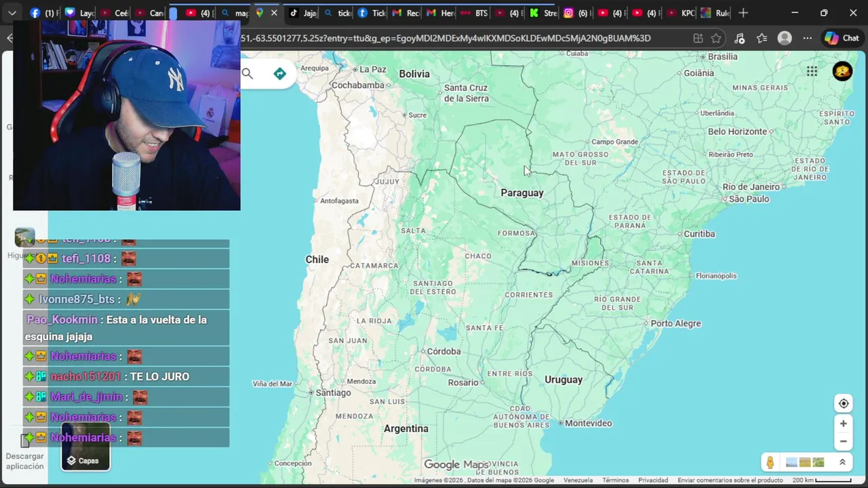The image size is (868, 488).
Task: Click the Argentina country label
Action: 406,428
